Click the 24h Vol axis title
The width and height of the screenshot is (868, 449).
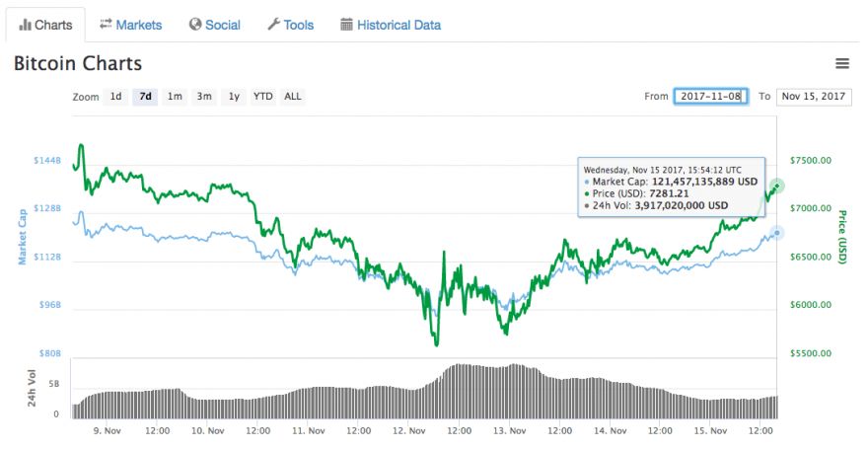pyautogui.click(x=32, y=388)
